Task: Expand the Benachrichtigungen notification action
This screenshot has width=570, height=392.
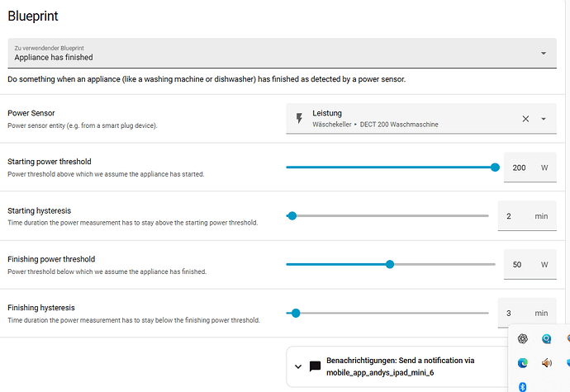Action: [298, 366]
